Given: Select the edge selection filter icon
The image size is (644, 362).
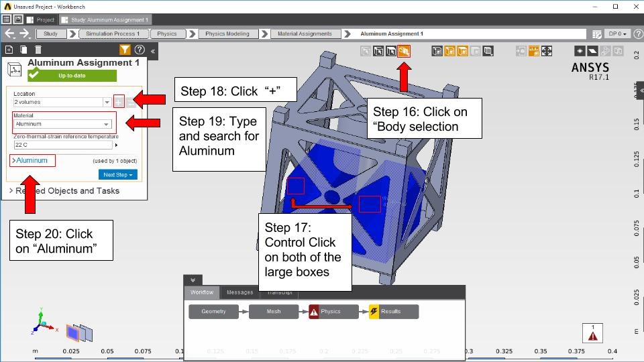Looking at the screenshot, I should [x=378, y=52].
